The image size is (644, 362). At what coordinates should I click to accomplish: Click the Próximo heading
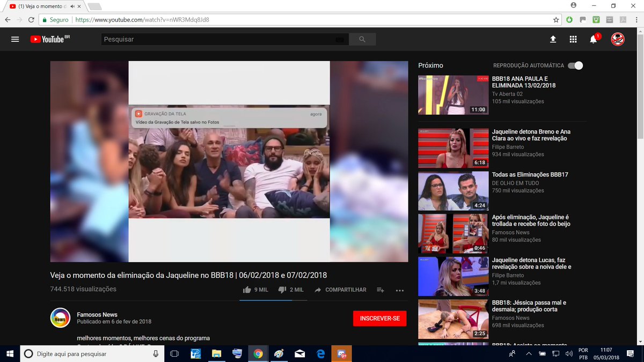431,65
